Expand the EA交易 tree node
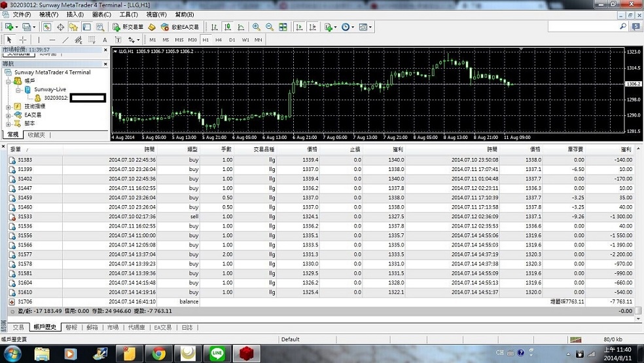 click(9, 115)
